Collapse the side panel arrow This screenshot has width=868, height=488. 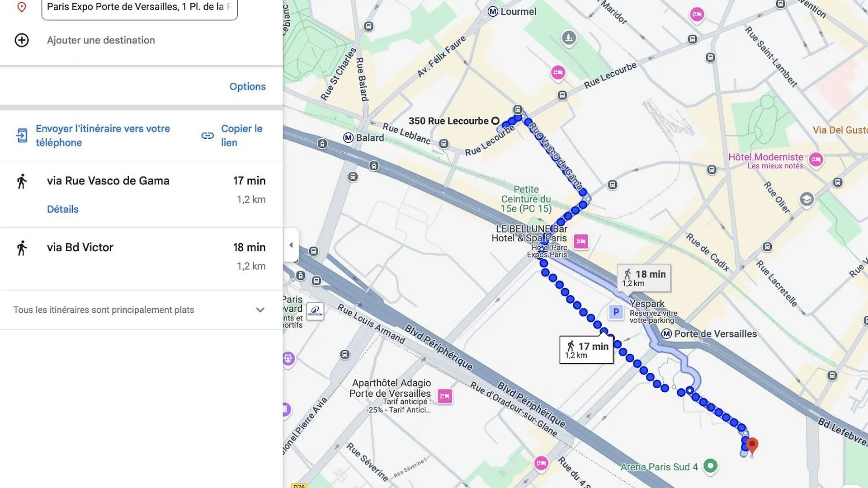pos(291,245)
